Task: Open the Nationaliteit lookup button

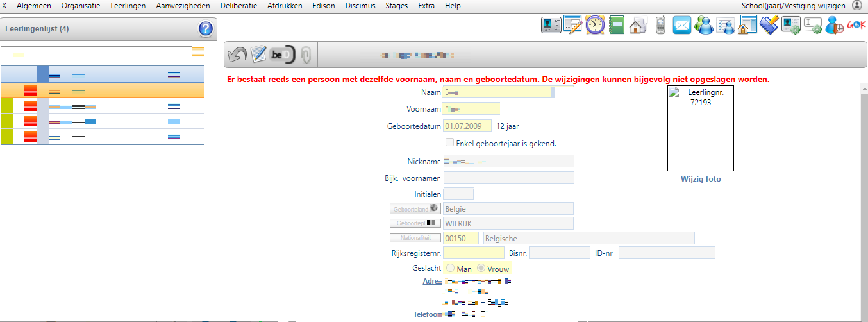Action: 415,238
